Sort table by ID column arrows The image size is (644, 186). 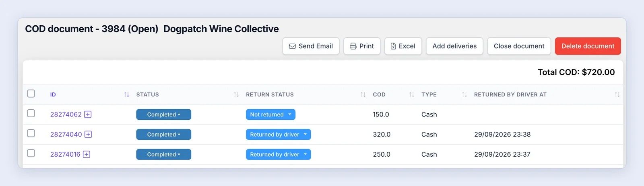[x=127, y=95]
